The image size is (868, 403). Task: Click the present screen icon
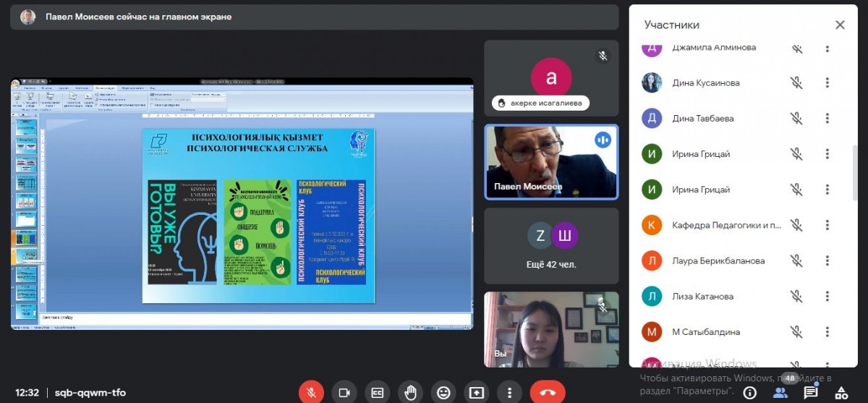click(477, 392)
